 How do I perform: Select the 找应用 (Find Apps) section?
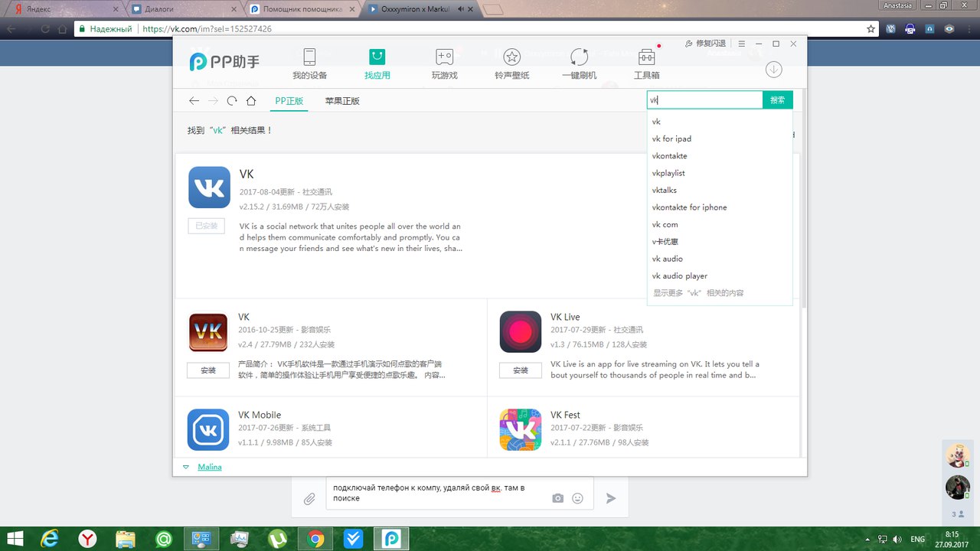point(377,64)
